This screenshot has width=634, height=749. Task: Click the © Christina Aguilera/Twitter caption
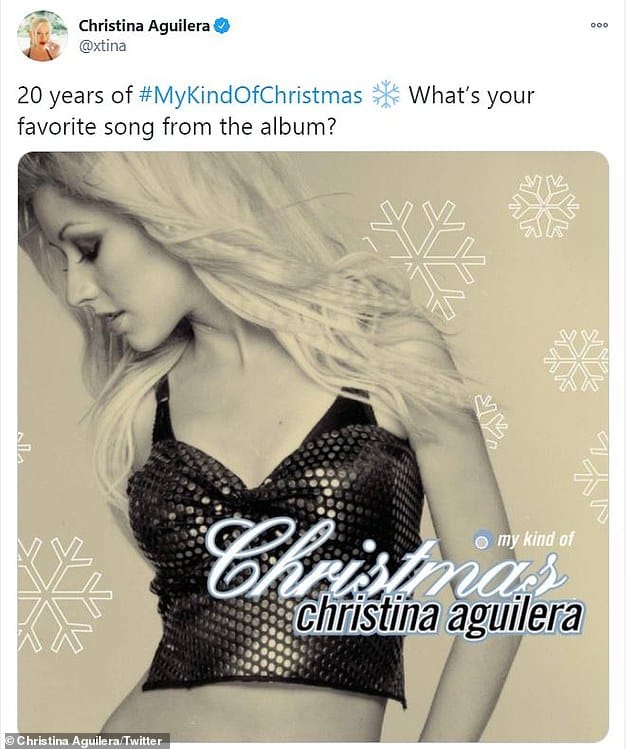(x=85, y=741)
